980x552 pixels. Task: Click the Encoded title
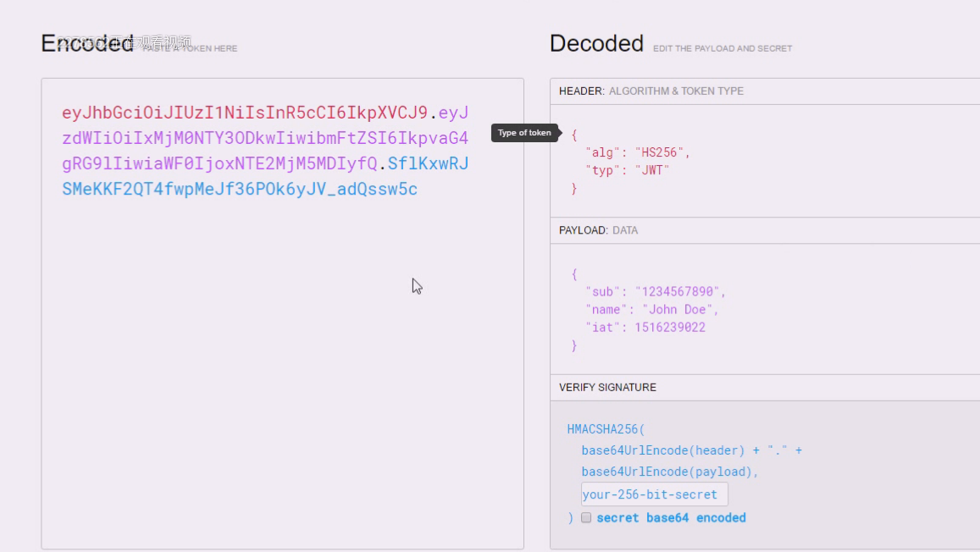pyautogui.click(x=87, y=44)
